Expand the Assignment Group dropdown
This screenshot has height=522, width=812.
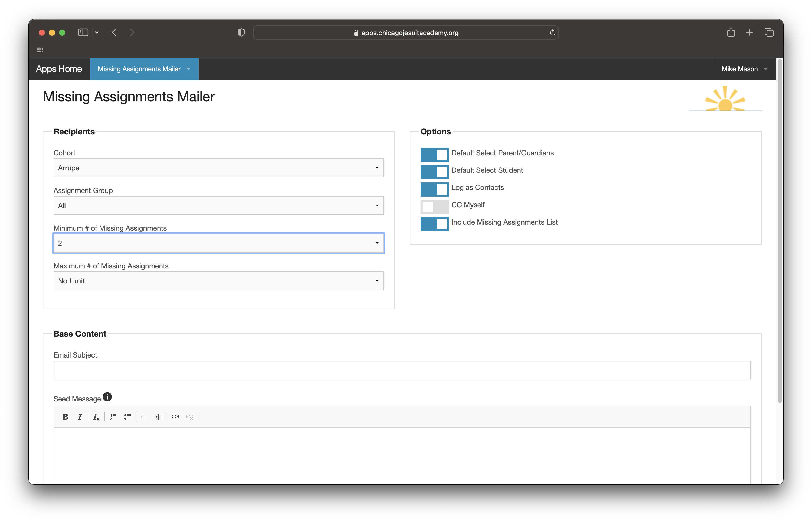pyautogui.click(x=218, y=206)
